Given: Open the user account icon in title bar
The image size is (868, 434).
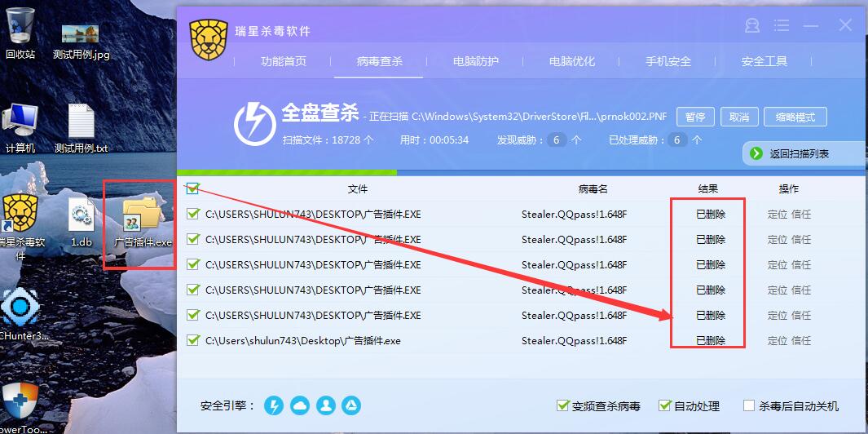Looking at the screenshot, I should tap(751, 25).
